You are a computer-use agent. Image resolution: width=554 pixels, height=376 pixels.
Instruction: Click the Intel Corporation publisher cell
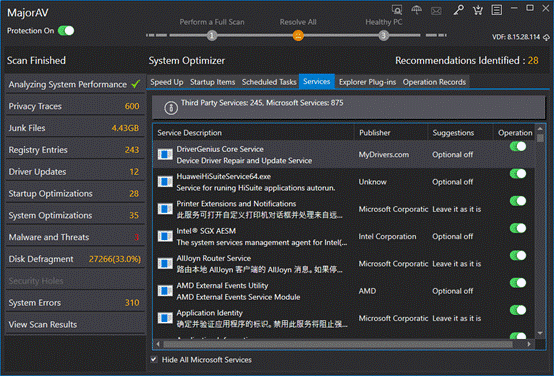coord(387,236)
